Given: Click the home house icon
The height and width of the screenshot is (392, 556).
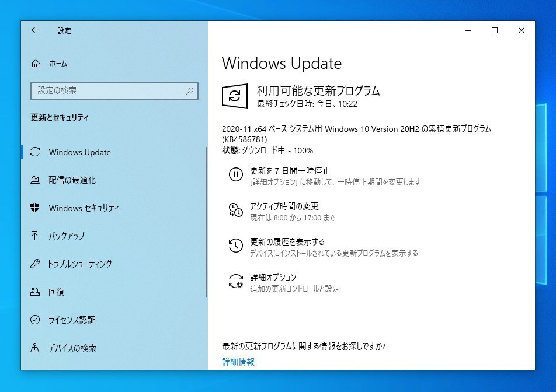Looking at the screenshot, I should (36, 64).
